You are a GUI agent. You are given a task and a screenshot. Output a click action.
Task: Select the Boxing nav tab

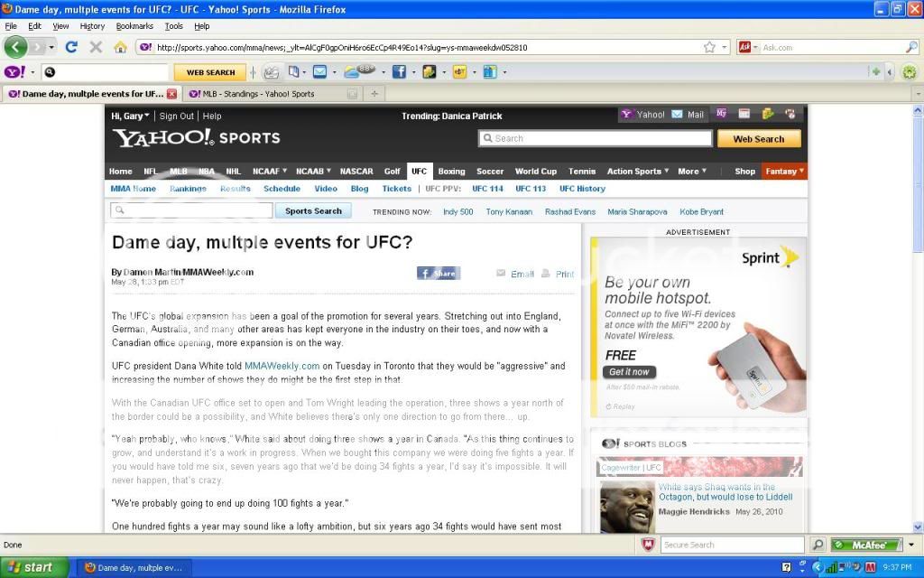coord(451,171)
